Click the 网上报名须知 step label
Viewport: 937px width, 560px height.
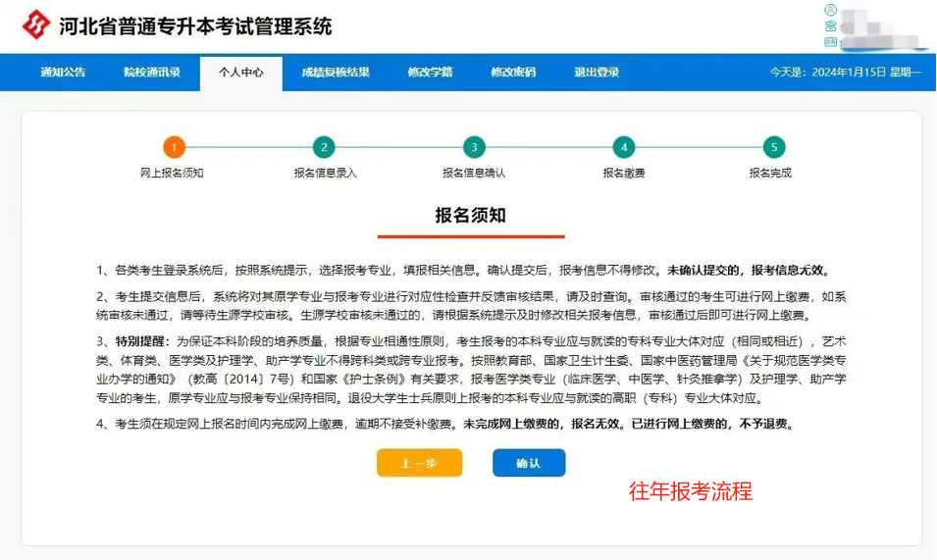pos(172,174)
